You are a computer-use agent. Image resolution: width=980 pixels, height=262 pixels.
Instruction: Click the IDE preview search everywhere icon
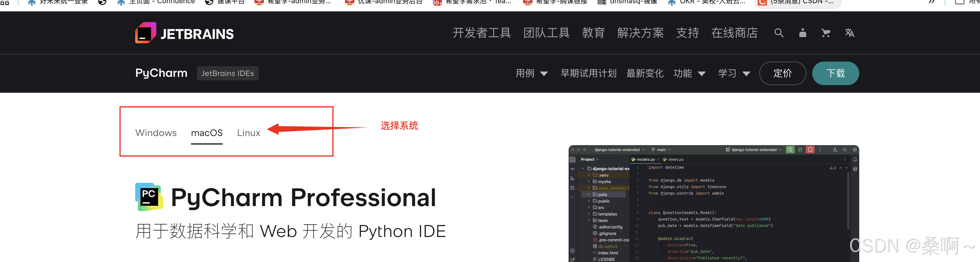(845, 150)
